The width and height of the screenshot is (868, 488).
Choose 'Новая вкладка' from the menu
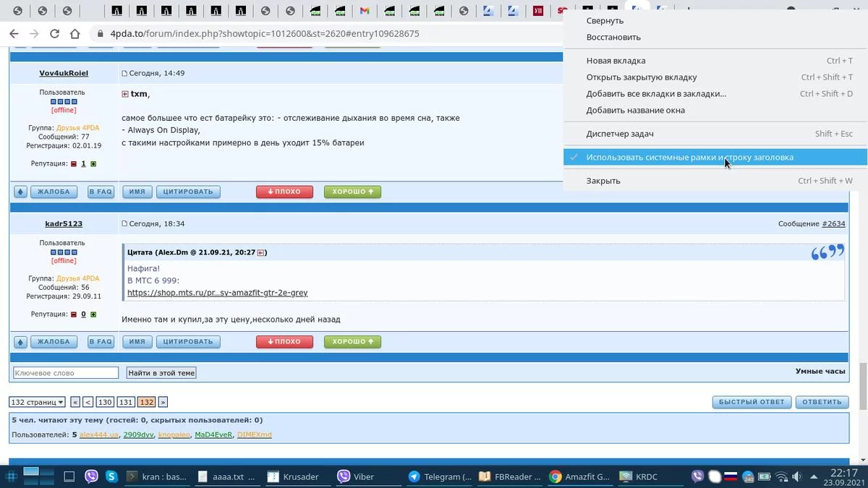(715, 61)
